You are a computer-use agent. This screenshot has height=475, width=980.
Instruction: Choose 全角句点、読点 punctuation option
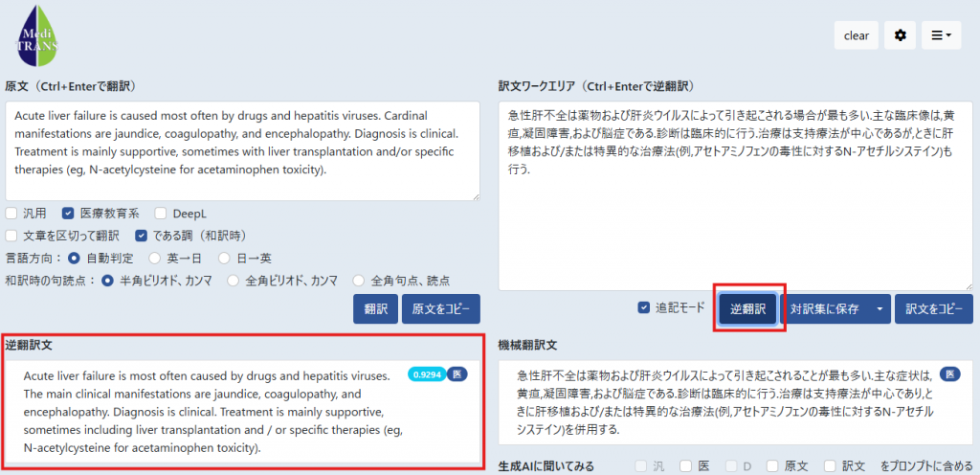(x=359, y=281)
